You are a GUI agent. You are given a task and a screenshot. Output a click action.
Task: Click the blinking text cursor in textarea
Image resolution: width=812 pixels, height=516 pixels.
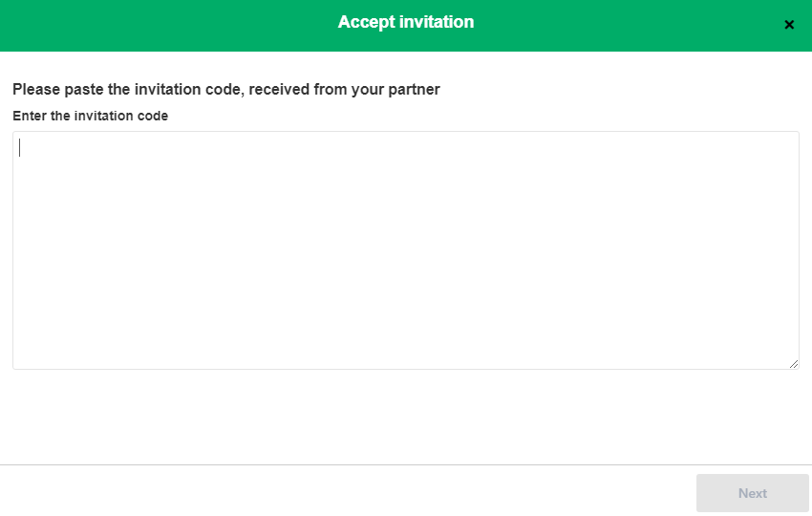pyautogui.click(x=20, y=148)
